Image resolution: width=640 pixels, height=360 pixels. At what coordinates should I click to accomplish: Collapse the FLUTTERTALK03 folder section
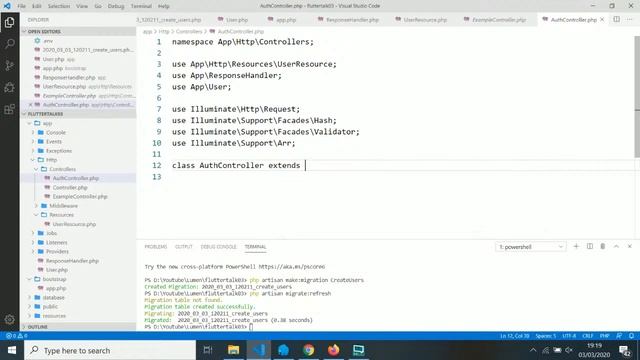pyautogui.click(x=78, y=114)
